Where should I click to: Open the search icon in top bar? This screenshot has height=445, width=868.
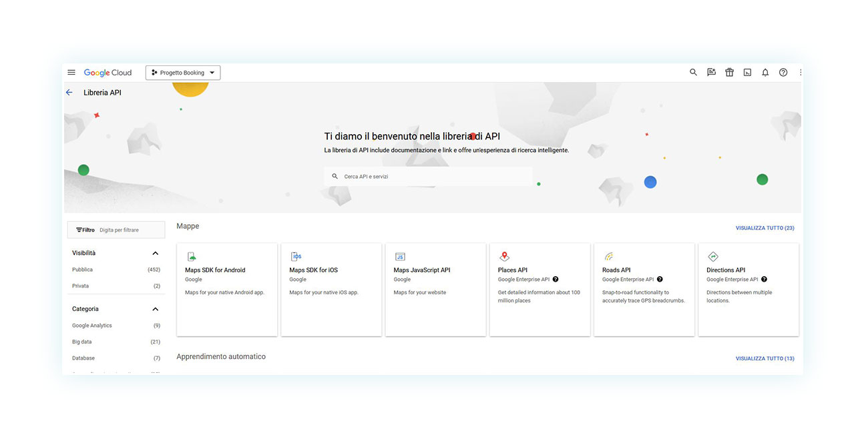pyautogui.click(x=693, y=73)
